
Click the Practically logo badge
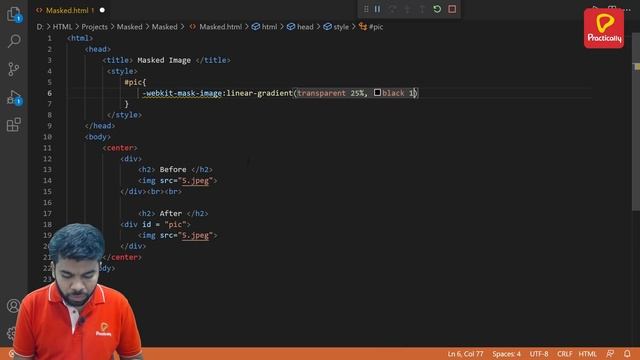point(604,29)
